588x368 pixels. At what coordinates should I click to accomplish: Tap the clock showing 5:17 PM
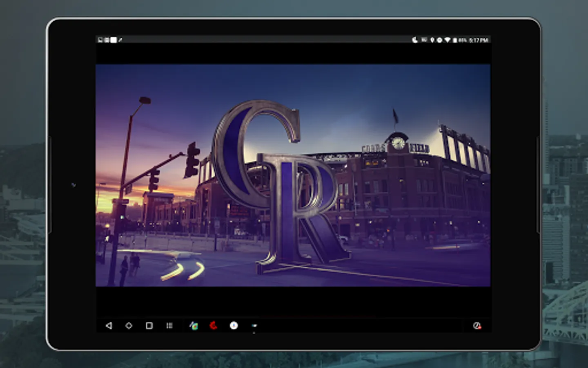point(479,40)
